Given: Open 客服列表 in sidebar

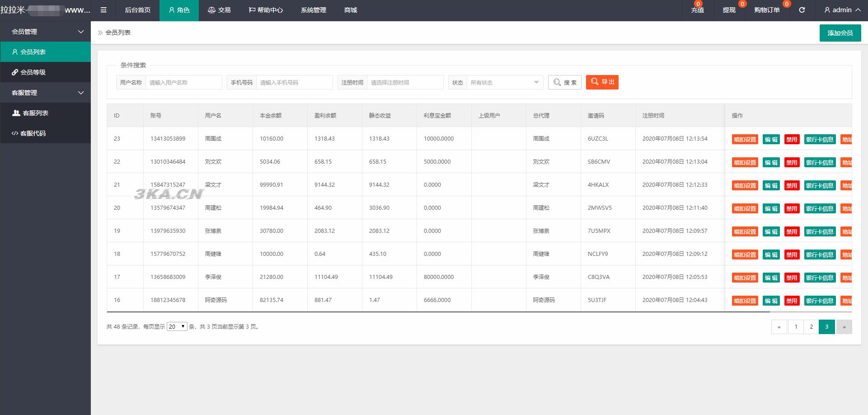Looking at the screenshot, I should pos(45,113).
